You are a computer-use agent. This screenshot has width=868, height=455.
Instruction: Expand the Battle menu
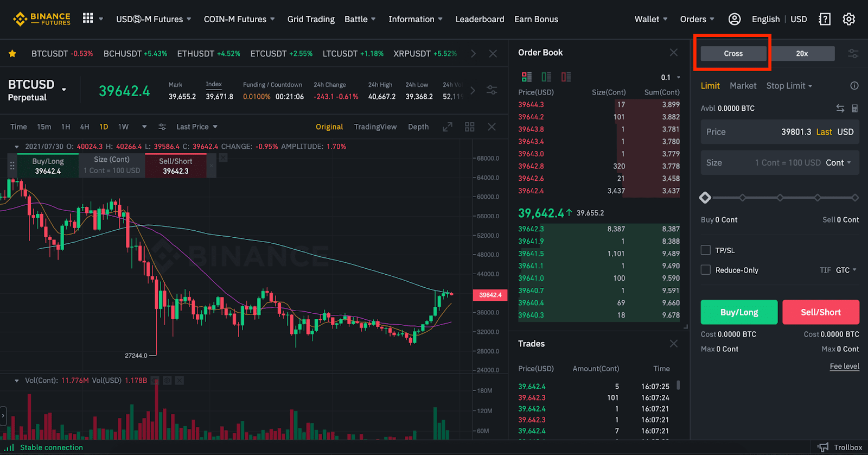[x=360, y=19]
